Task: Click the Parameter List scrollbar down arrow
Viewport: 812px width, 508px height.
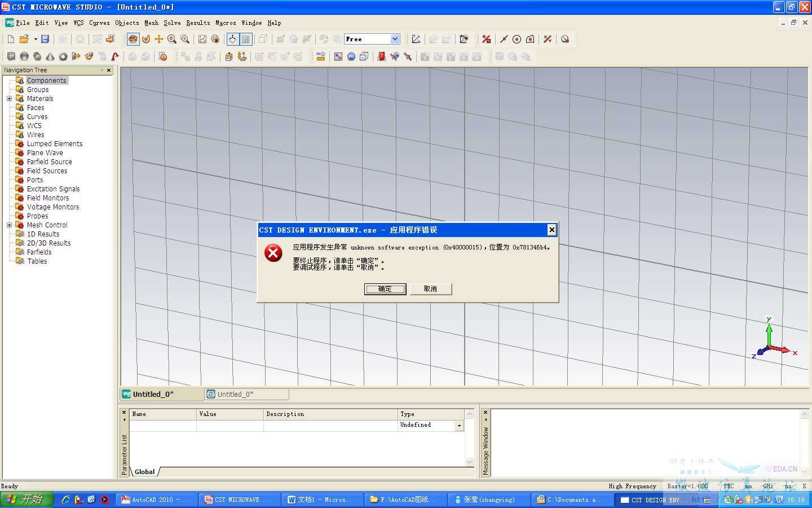Action: point(470,462)
